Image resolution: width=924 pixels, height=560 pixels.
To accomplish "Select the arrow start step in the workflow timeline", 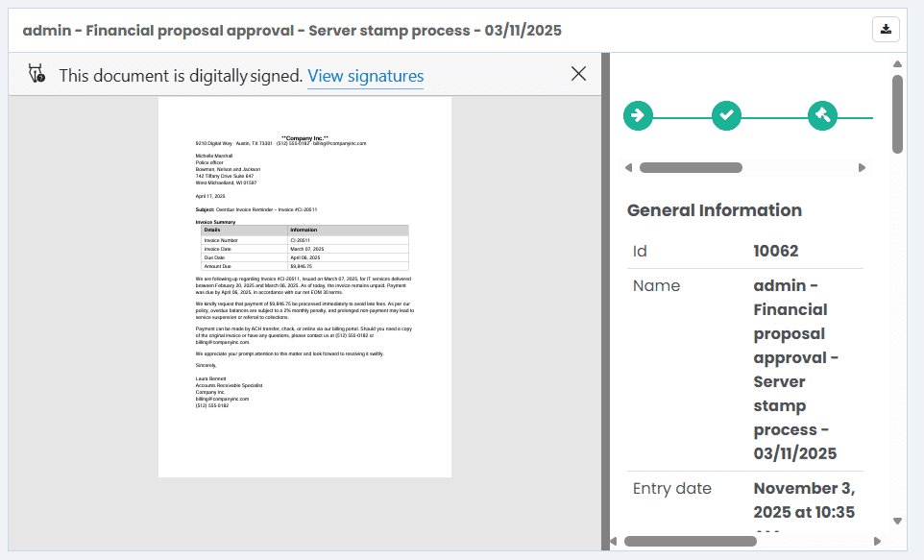I will click(x=638, y=116).
